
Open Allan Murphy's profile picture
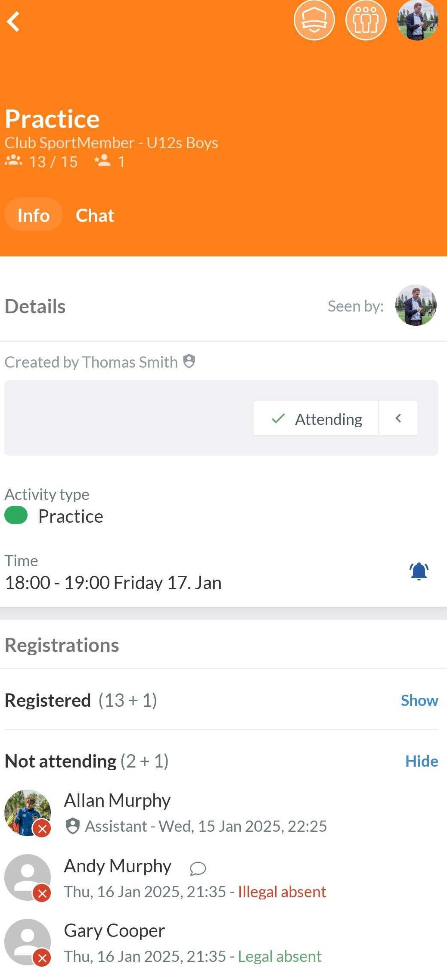(x=28, y=813)
